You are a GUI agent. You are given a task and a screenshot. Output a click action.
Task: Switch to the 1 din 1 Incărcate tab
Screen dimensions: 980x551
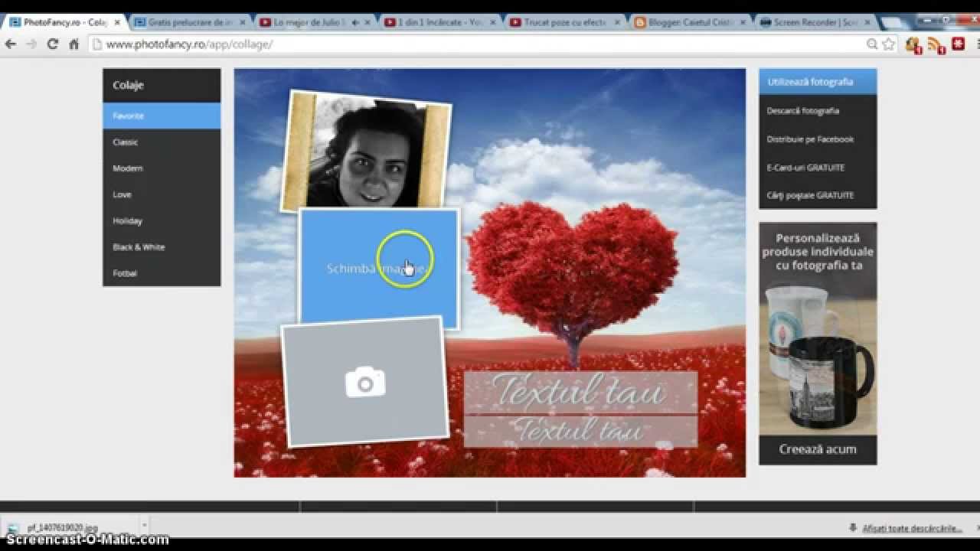439,23
